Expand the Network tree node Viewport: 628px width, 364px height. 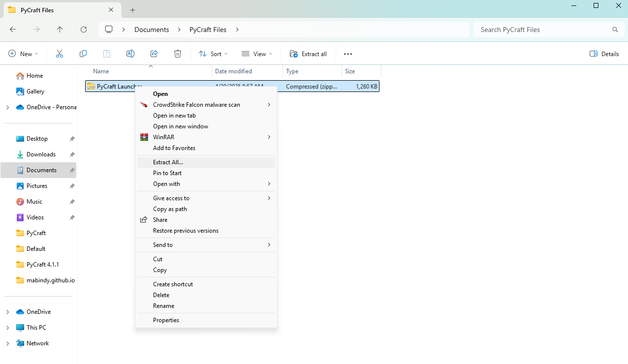click(x=7, y=343)
